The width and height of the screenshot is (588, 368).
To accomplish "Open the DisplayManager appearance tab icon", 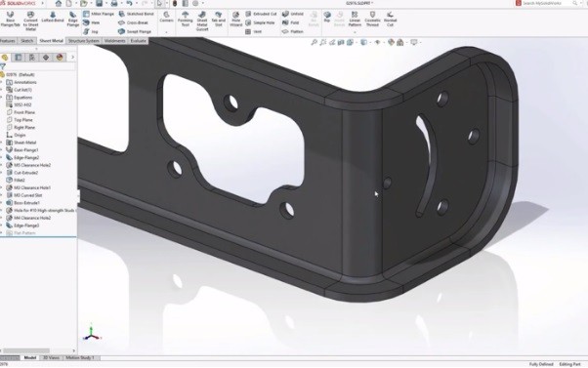I will (60, 58).
